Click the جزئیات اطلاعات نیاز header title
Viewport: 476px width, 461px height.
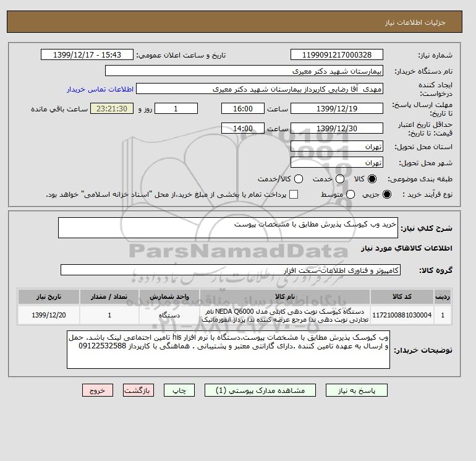[x=415, y=22]
